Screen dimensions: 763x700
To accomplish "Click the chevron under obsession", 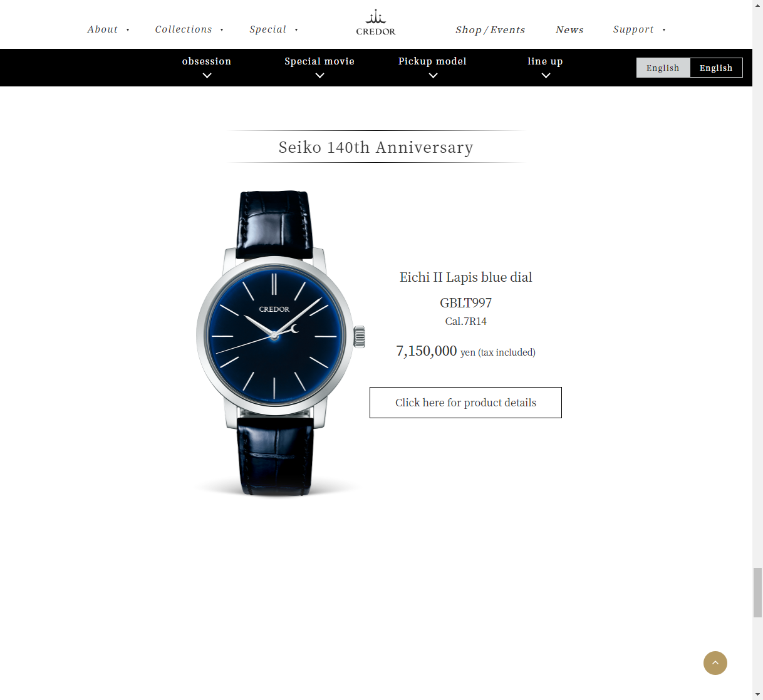I will coord(207,76).
